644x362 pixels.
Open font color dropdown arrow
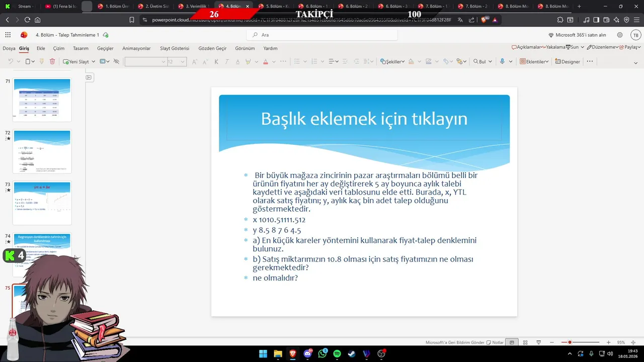coord(274,61)
